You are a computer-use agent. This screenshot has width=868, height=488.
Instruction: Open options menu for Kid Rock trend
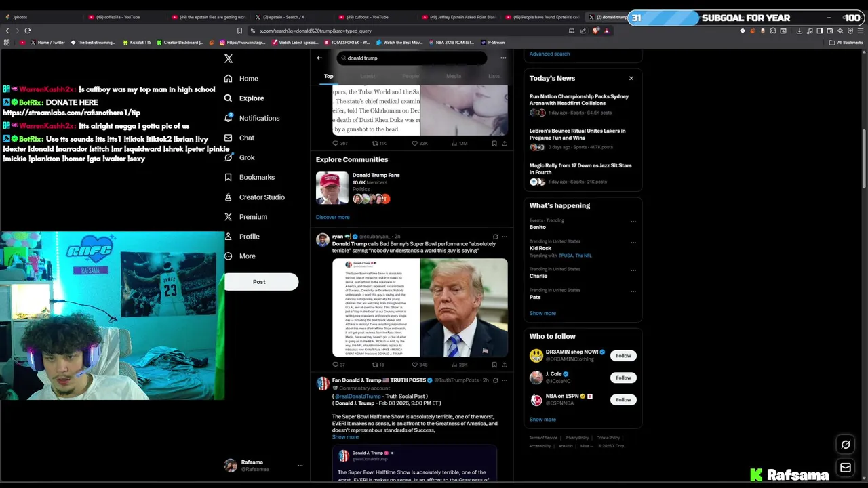pos(633,243)
